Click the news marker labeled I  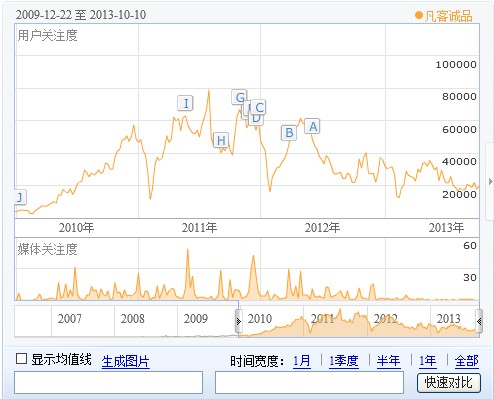coord(186,103)
